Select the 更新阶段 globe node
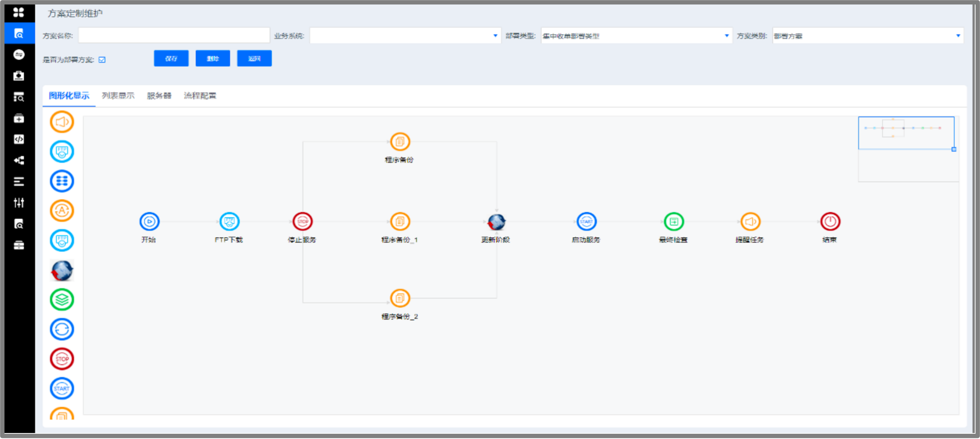Screen dimensions: 980x439 [496, 222]
